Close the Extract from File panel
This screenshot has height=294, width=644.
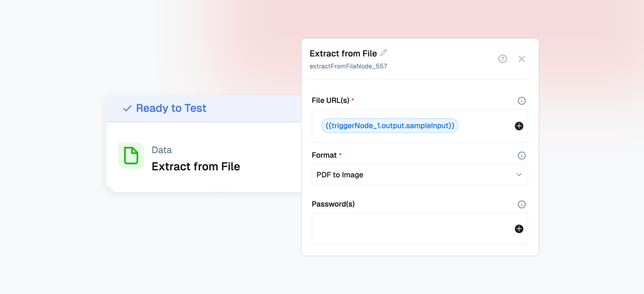click(521, 59)
